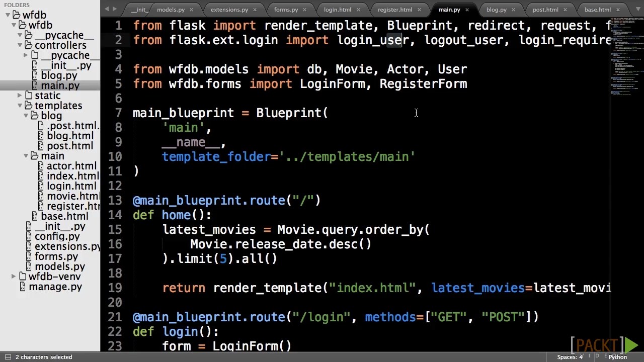Click the file icon next to base.html
Image resolution: width=644 pixels, height=362 pixels.
click(x=35, y=216)
